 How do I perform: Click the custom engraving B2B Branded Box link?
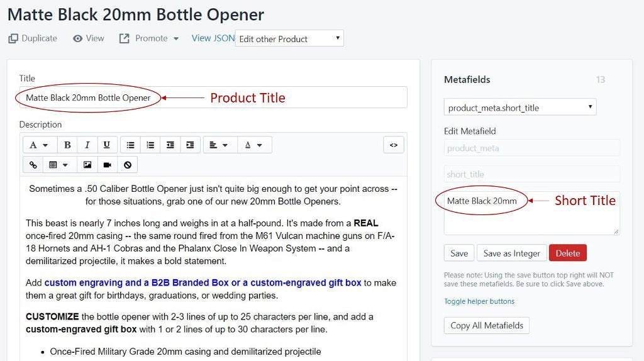point(203,282)
